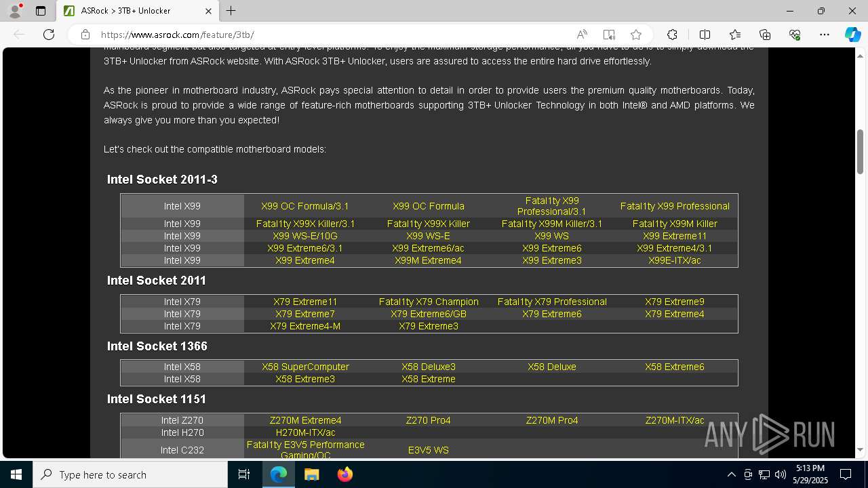Screen dimensions: 868x488
Task: Select the ASRock 3TB+ Unlocker tab
Action: [138, 11]
